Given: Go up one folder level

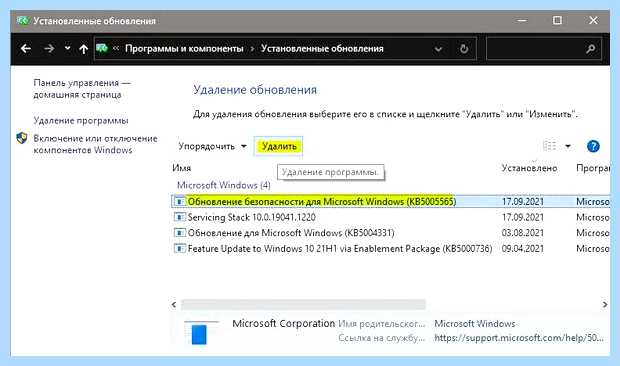Looking at the screenshot, I should [83, 49].
